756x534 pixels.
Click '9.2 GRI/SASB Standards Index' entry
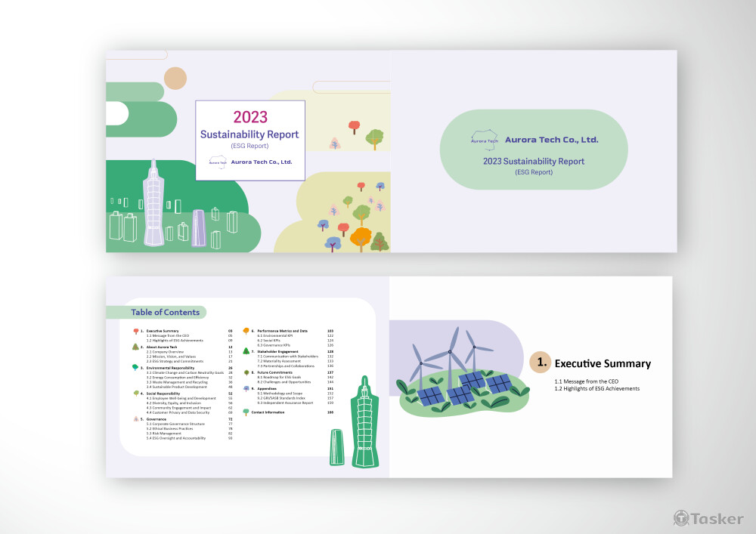click(281, 398)
